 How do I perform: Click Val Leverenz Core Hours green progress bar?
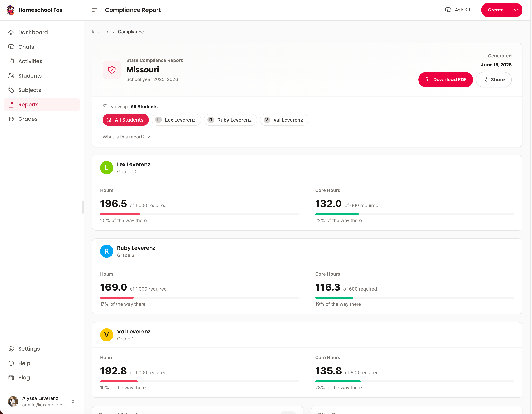click(x=338, y=381)
